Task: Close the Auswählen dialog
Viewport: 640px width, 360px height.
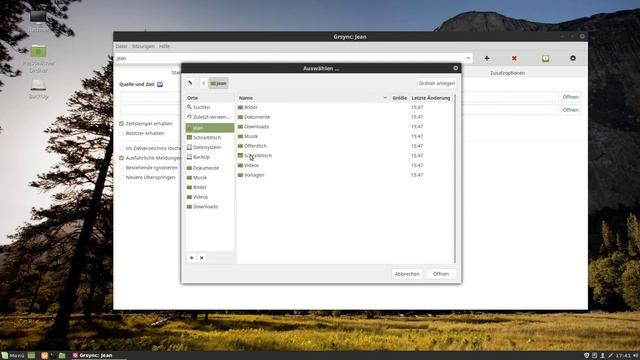Action: click(456, 68)
